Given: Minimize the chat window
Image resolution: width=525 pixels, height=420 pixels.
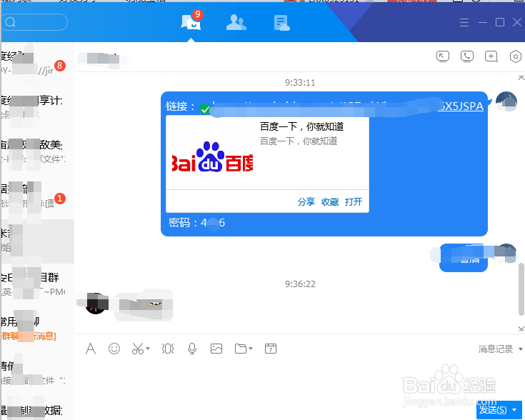Looking at the screenshot, I should pos(482,22).
